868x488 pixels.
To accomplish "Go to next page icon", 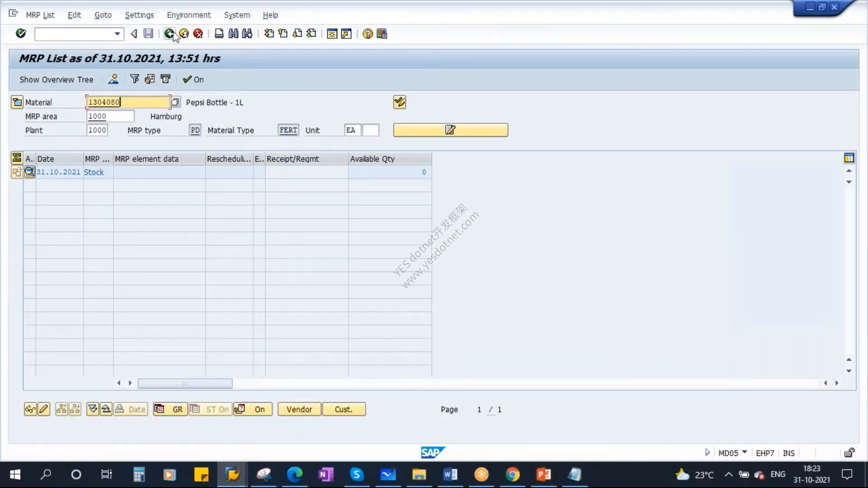I will click(x=297, y=33).
